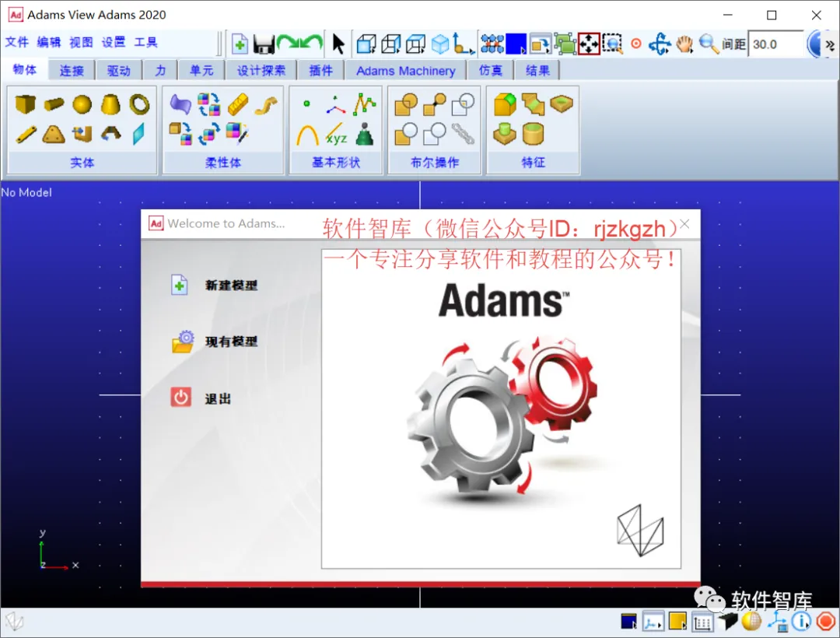
Task: Click the dark blue background status icon
Action: coord(628,622)
